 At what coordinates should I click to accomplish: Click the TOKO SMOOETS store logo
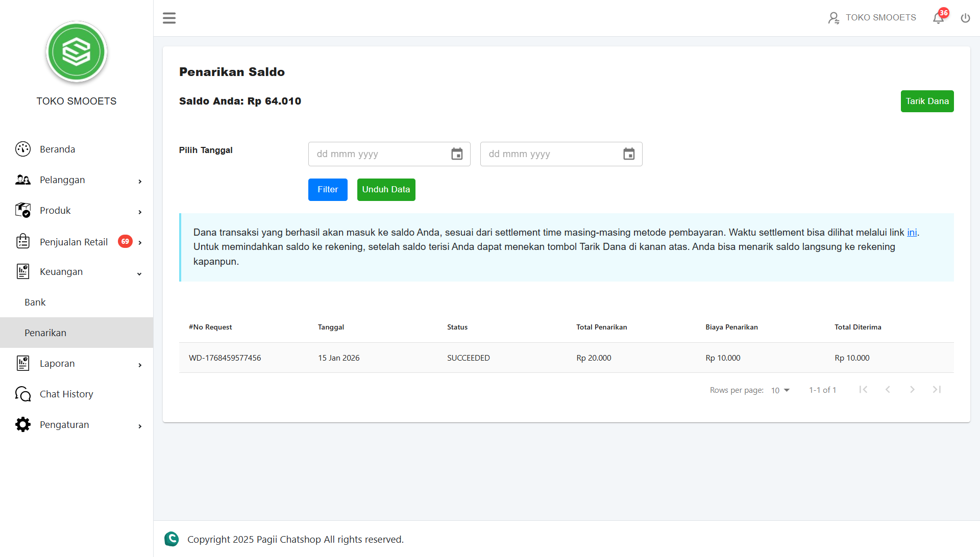point(77,52)
